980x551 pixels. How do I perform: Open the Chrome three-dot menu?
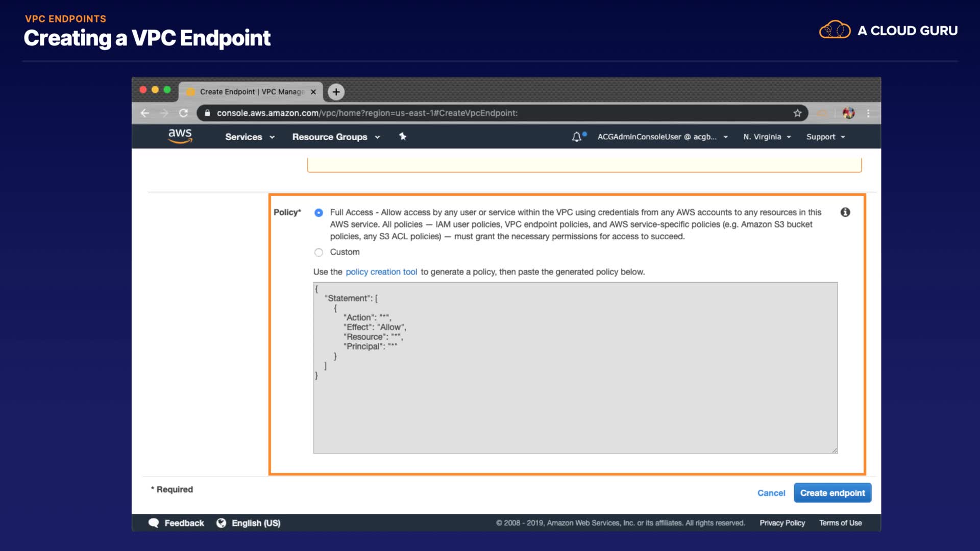(868, 113)
